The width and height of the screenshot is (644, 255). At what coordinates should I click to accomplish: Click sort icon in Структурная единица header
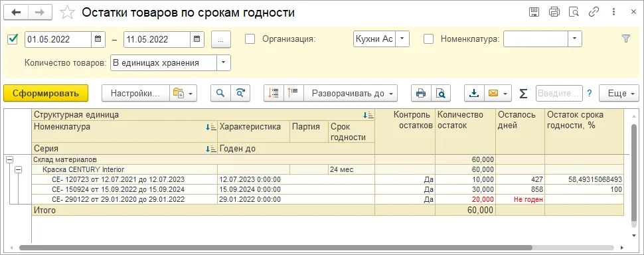[x=368, y=116]
